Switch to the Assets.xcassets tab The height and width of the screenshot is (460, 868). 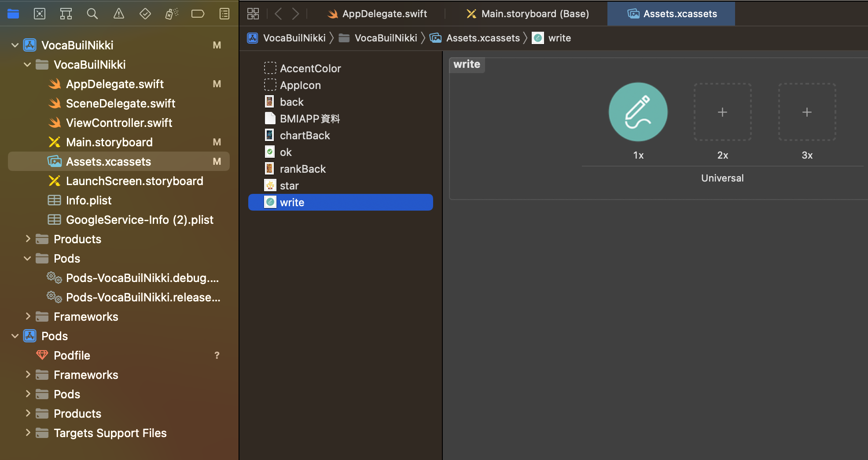671,14
